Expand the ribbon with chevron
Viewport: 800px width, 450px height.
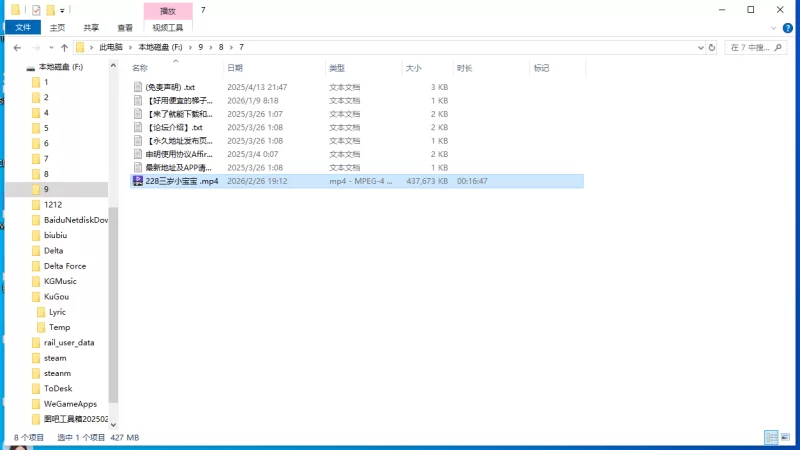tap(773, 28)
